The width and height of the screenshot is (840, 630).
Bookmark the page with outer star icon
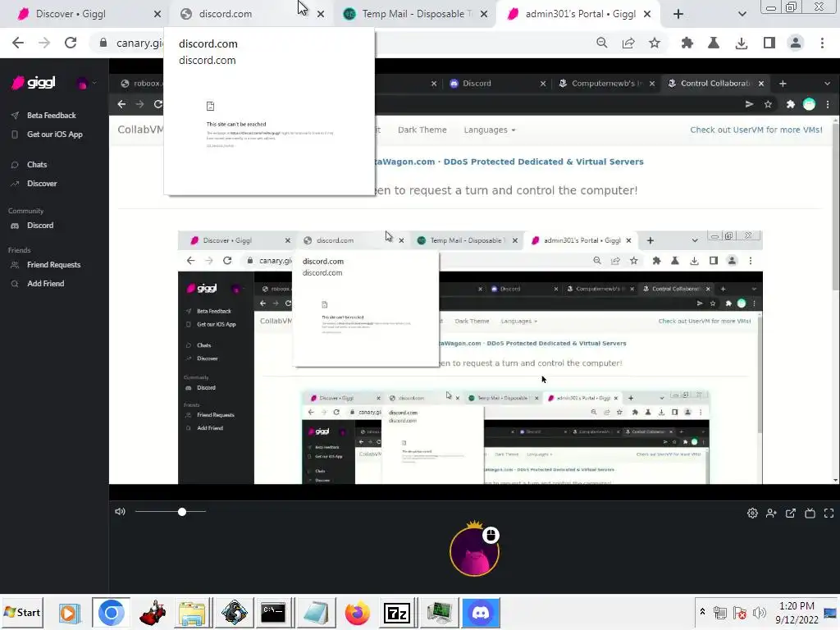click(655, 43)
